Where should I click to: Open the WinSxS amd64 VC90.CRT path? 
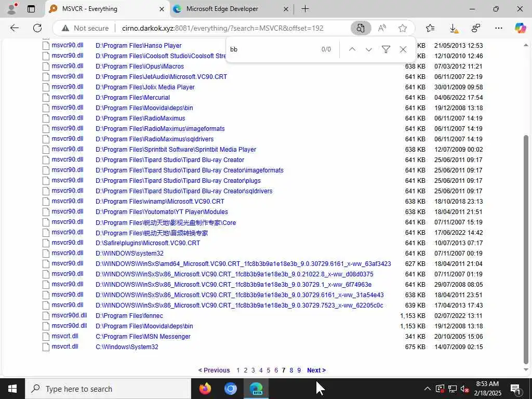pyautogui.click(x=243, y=263)
